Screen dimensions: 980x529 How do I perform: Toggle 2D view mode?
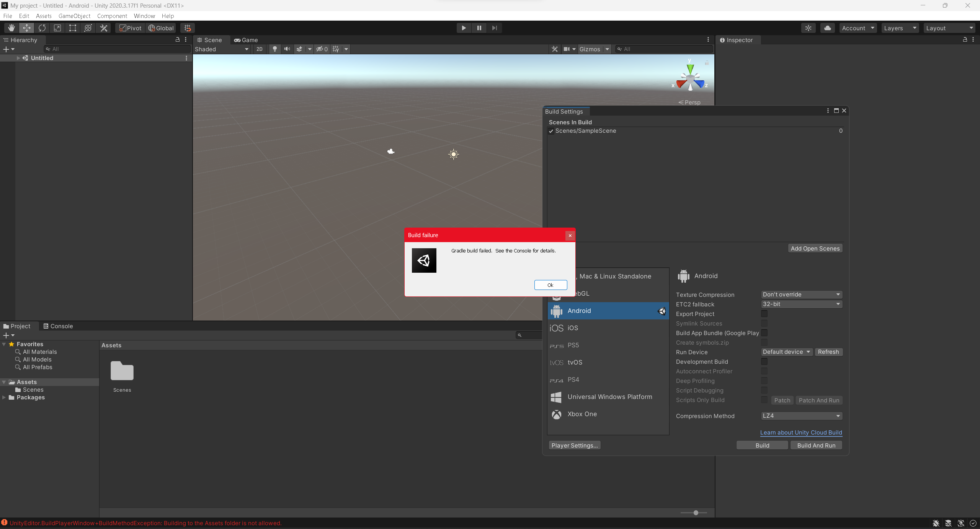pyautogui.click(x=260, y=49)
